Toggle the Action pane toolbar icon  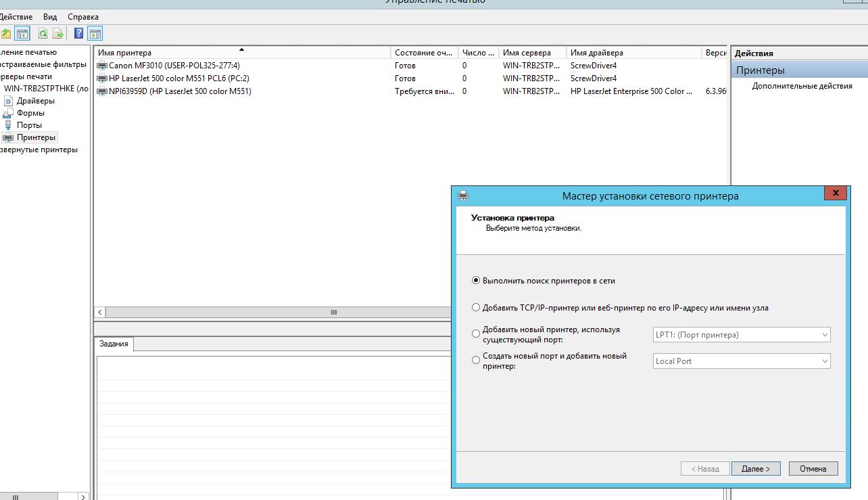95,33
